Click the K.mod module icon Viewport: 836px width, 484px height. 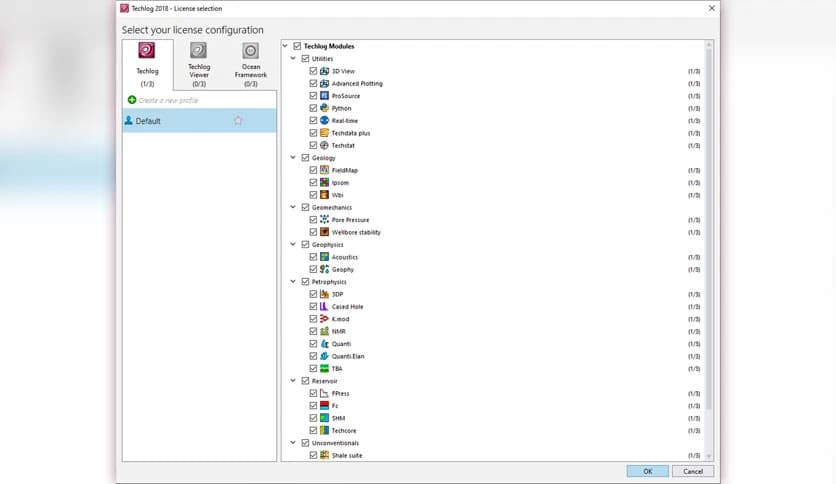324,319
